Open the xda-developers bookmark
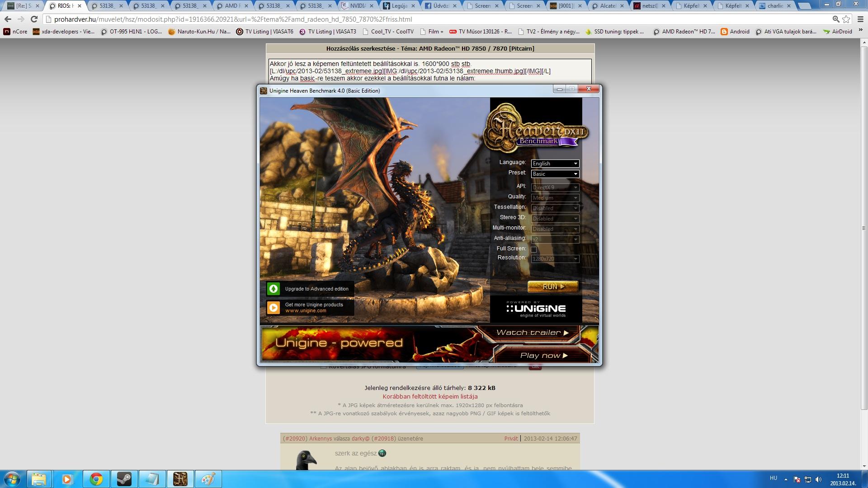The height and width of the screenshot is (488, 868). pyautogui.click(x=64, y=32)
